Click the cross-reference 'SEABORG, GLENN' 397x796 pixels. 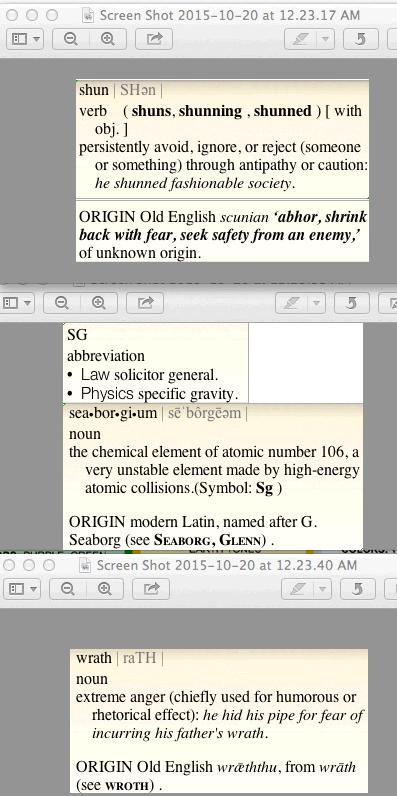coord(210,540)
